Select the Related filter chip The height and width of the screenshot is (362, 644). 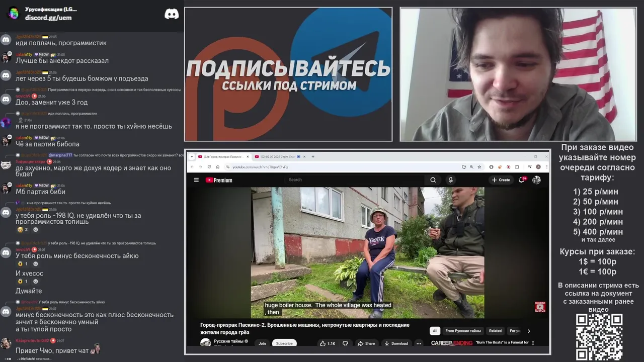point(496,331)
